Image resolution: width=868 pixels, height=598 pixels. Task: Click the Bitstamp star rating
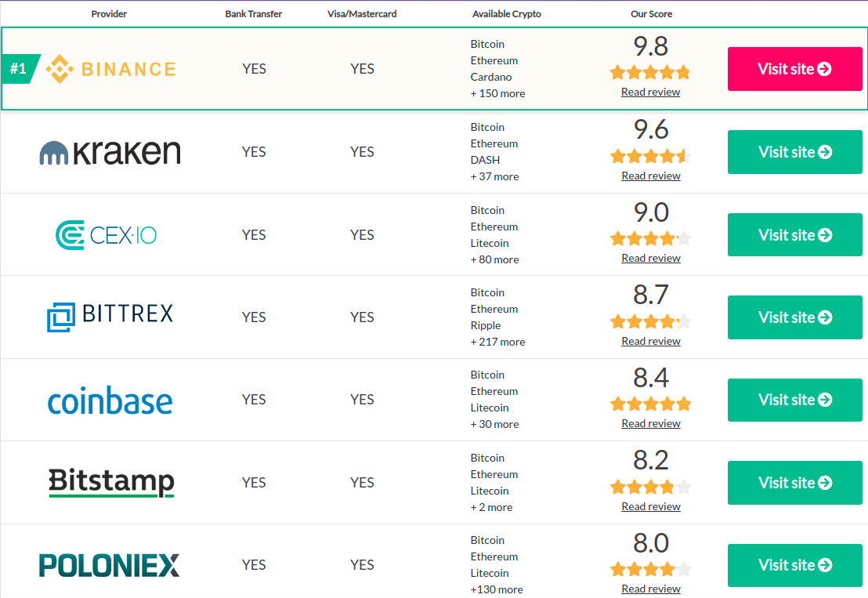tap(650, 487)
